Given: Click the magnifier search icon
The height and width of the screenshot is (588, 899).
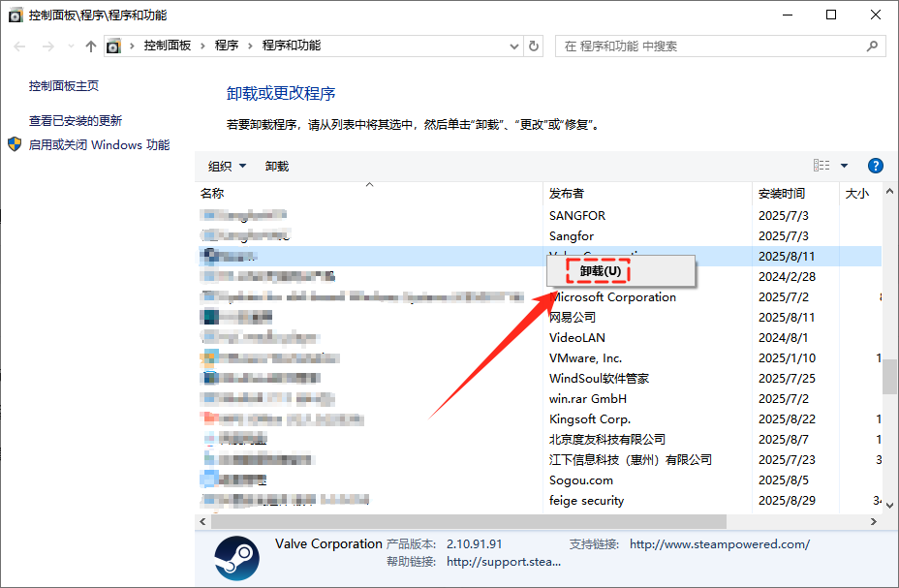Looking at the screenshot, I should click(x=872, y=46).
